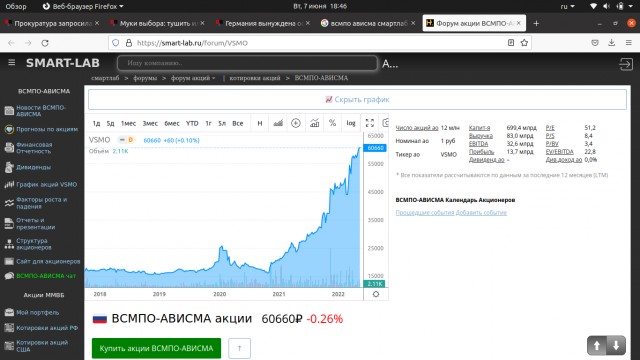Toggle logarithmic scale on the chart
The width and height of the screenshot is (640, 360).
pos(351,123)
